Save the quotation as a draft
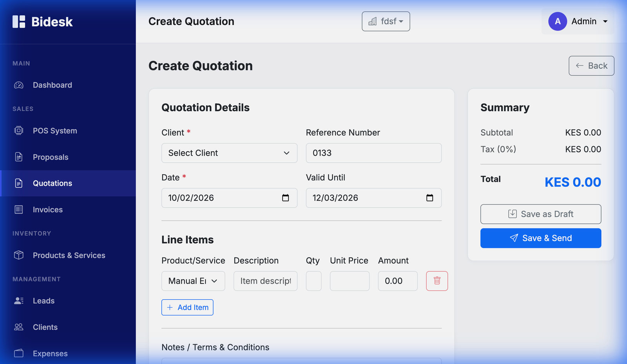This screenshot has width=627, height=364. click(540, 214)
